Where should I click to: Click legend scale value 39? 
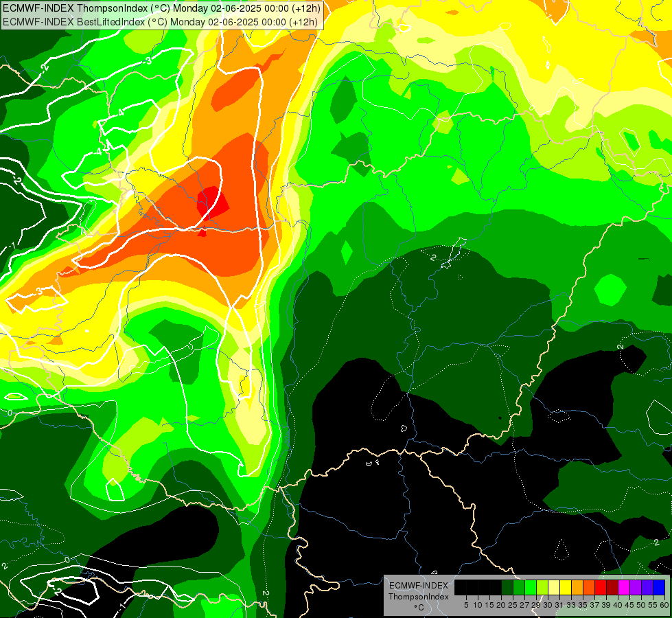click(x=606, y=605)
